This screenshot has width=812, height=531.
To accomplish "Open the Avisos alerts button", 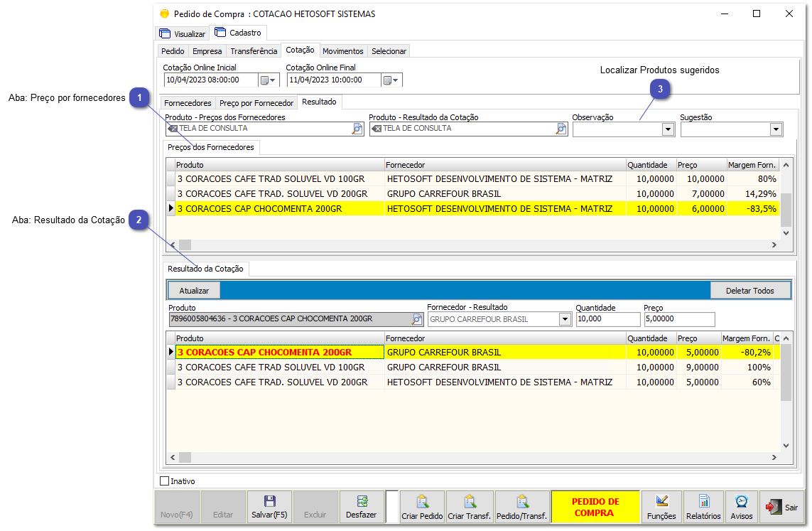I will [x=741, y=507].
